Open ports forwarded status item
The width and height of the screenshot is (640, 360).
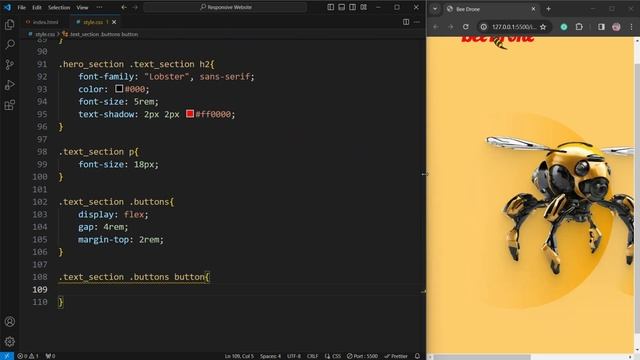click(50, 356)
